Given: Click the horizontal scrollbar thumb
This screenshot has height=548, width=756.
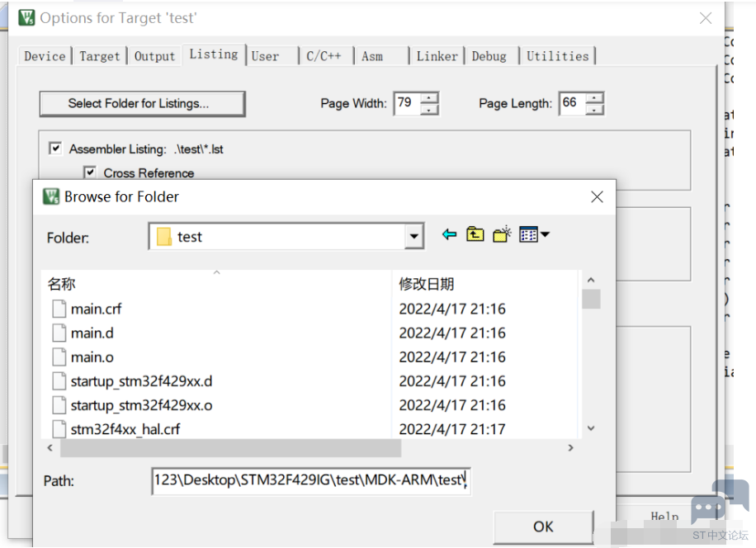Looking at the screenshot, I should 230,448.
